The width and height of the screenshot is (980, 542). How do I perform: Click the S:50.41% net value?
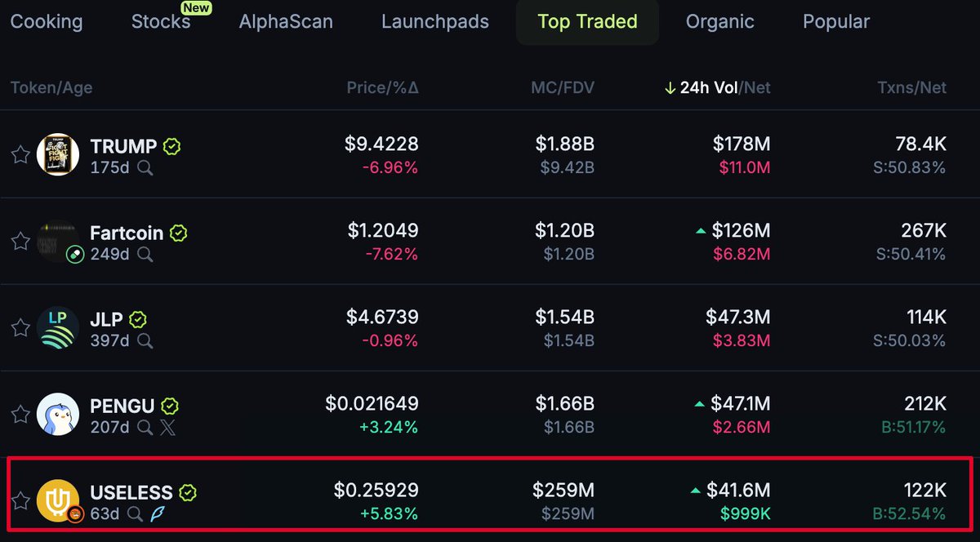[911, 255]
